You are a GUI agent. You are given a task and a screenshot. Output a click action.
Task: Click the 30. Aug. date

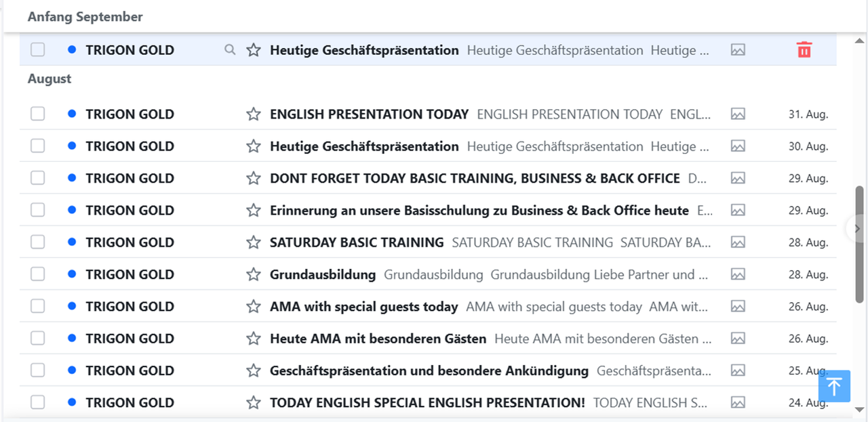tap(808, 146)
